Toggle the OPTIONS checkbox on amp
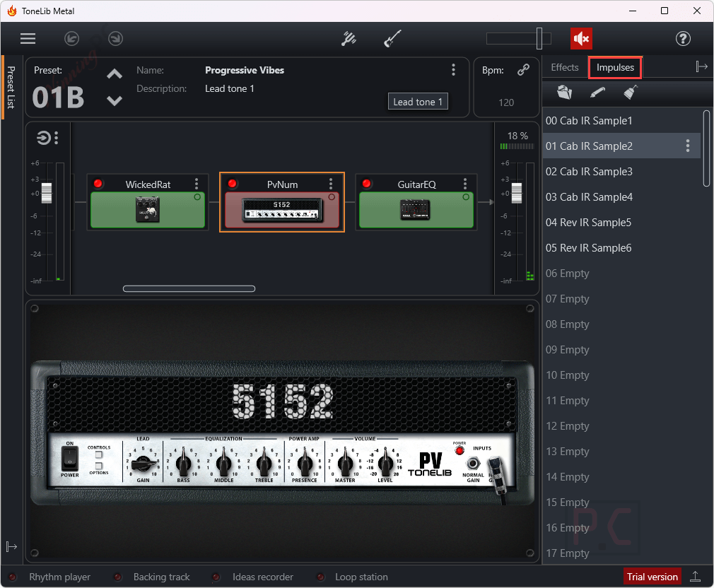The image size is (714, 588). (x=99, y=466)
